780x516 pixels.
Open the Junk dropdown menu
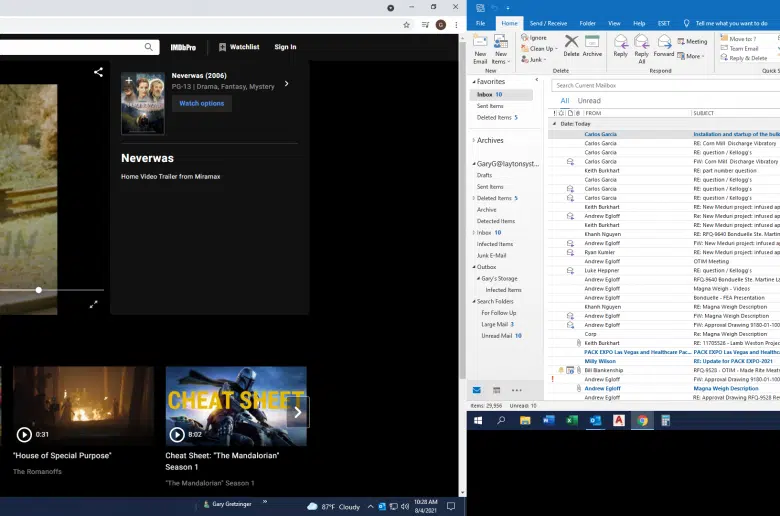[x=536, y=60]
